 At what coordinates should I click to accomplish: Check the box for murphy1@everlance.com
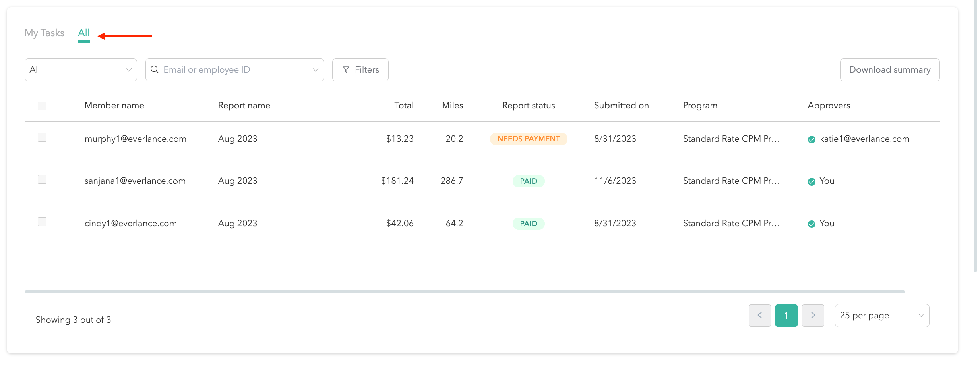pos(42,137)
